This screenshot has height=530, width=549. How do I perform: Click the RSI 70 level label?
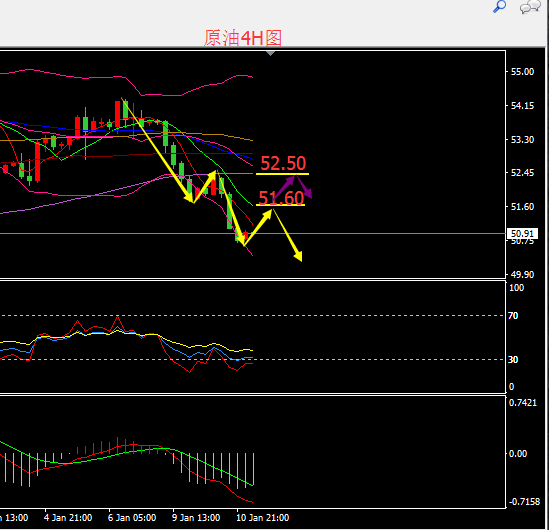(513, 316)
